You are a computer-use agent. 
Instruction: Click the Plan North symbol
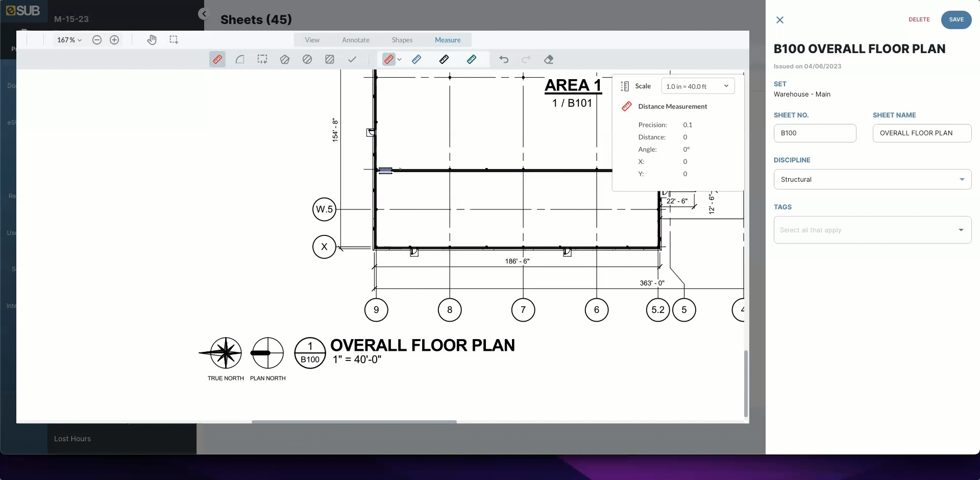pos(267,353)
